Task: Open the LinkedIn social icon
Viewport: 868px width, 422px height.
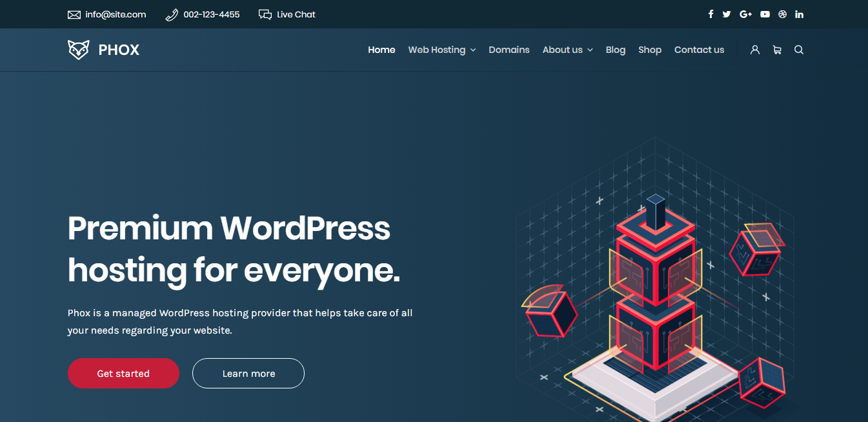Action: pyautogui.click(x=799, y=14)
